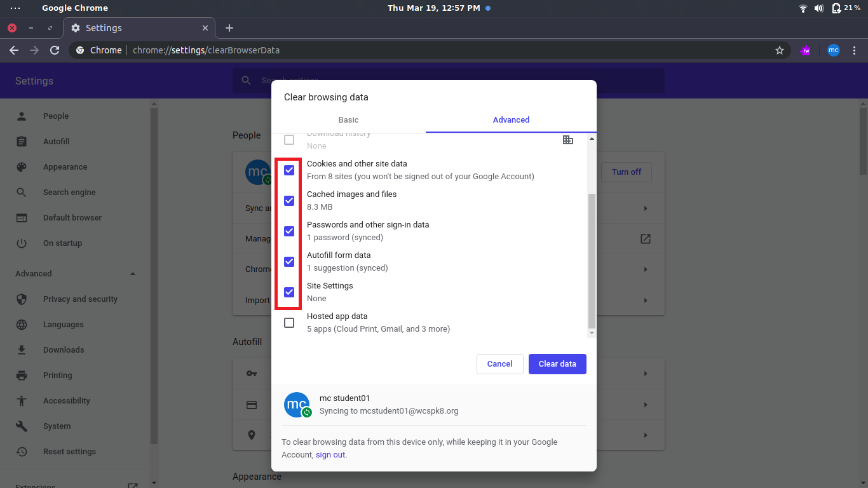868x488 pixels.
Task: Expand the location pin addresses row arrow
Action: [646, 435]
